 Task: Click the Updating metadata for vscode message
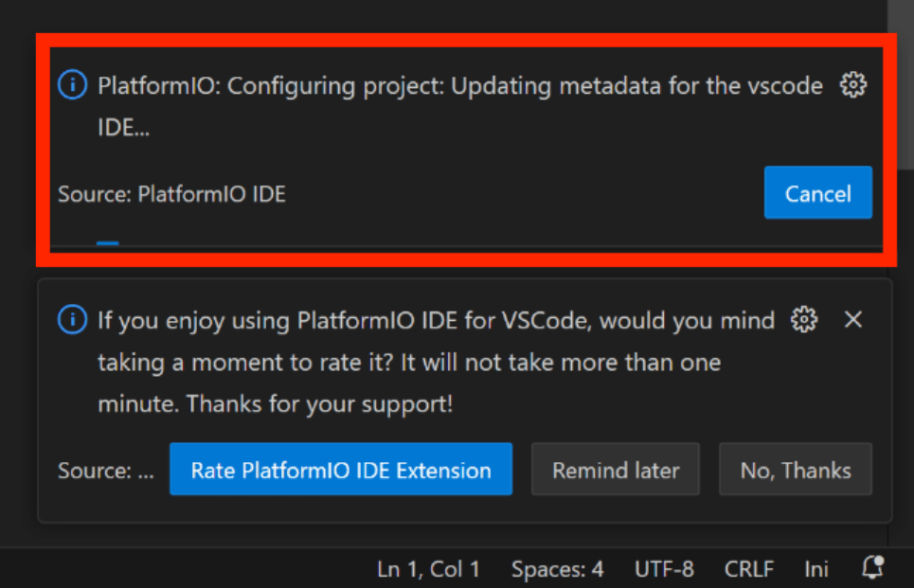460,106
